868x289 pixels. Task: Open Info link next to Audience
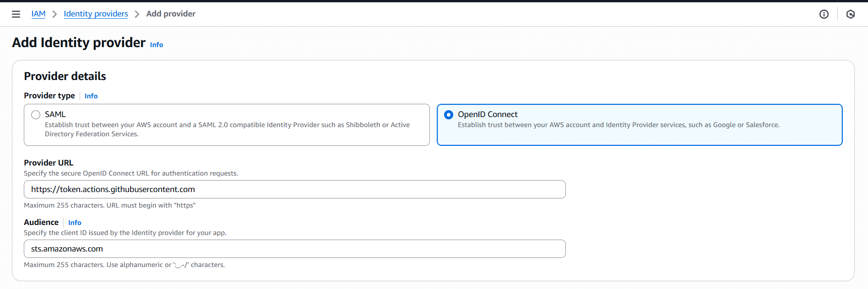tap(75, 223)
